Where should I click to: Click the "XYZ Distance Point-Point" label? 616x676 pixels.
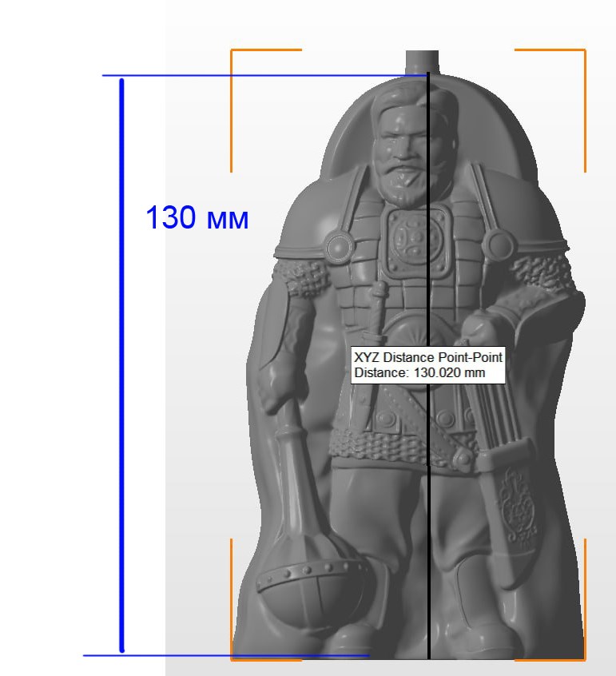[x=428, y=357]
